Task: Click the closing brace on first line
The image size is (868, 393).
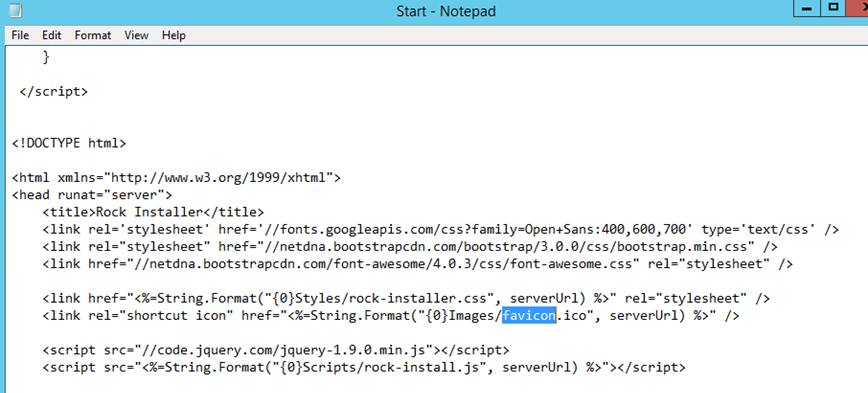Action: tap(46, 56)
